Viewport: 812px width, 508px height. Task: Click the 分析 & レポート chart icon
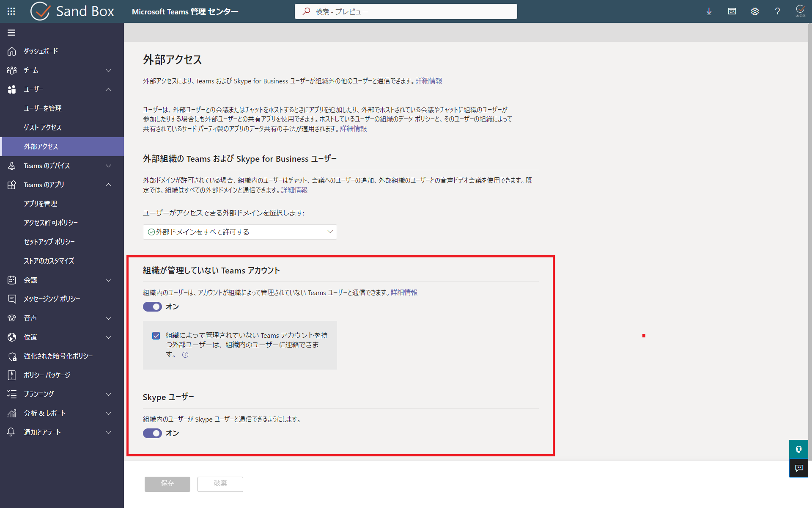point(11,413)
